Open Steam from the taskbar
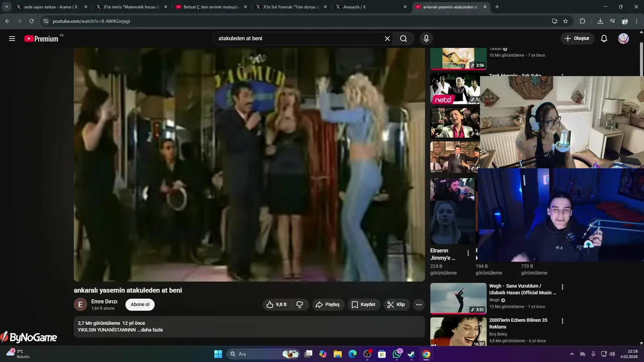 pyautogui.click(x=411, y=354)
